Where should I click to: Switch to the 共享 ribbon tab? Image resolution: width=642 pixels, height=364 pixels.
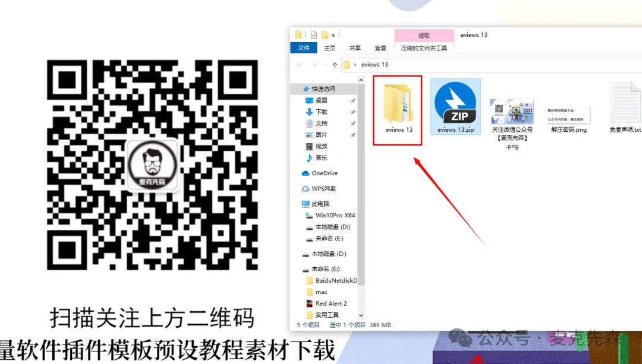355,48
